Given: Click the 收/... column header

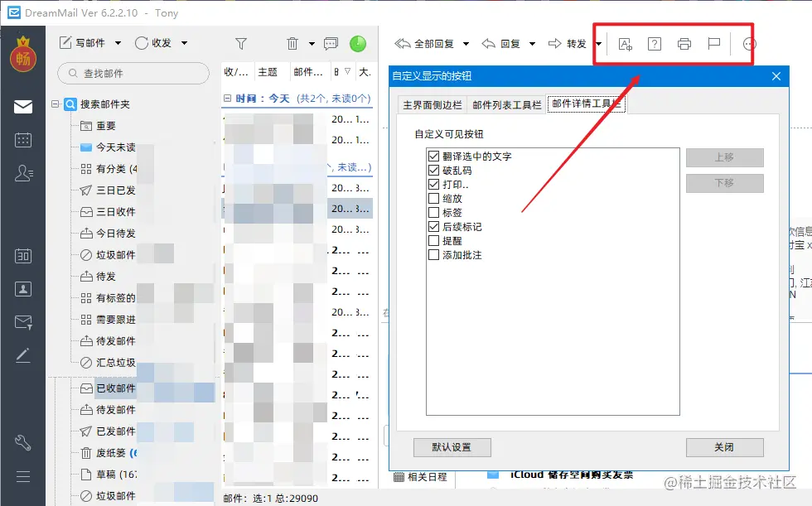Looking at the screenshot, I should [236, 72].
